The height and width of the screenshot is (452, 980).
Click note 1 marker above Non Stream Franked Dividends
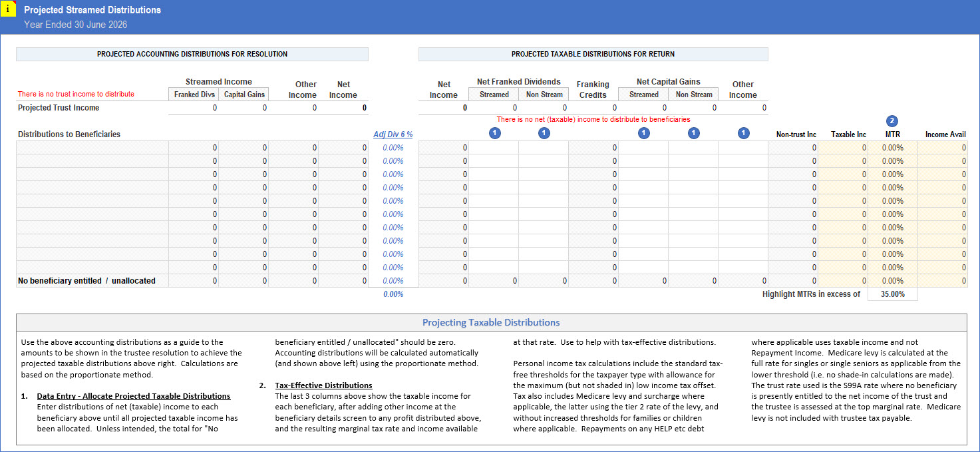coord(544,133)
